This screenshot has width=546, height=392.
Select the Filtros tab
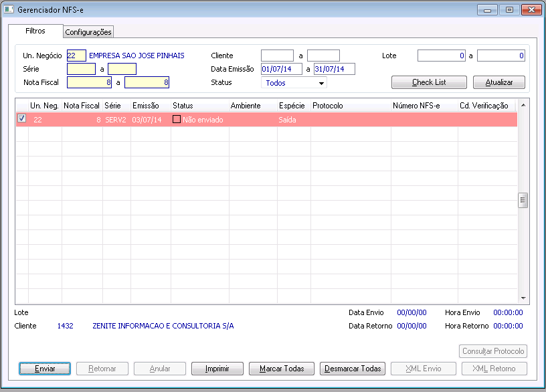35,31
